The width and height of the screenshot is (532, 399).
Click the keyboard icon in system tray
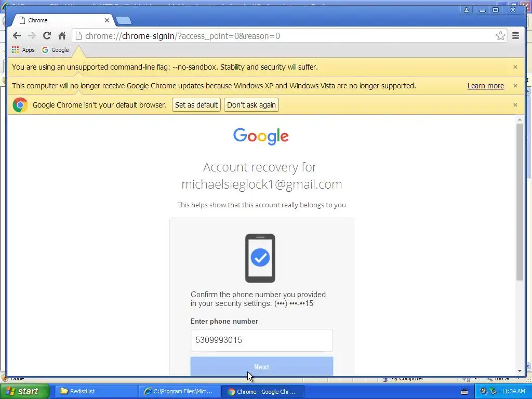464,392
